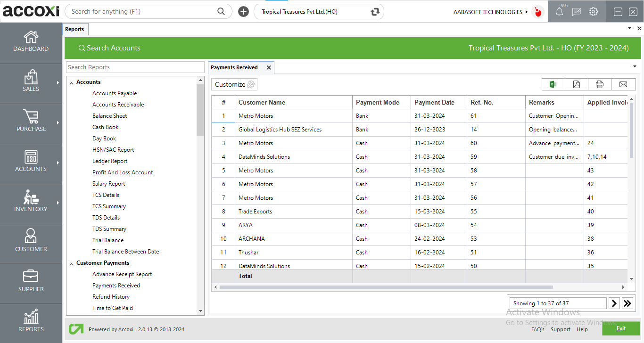Select the Payments Received tab
This screenshot has height=343, width=644.
pos(234,67)
